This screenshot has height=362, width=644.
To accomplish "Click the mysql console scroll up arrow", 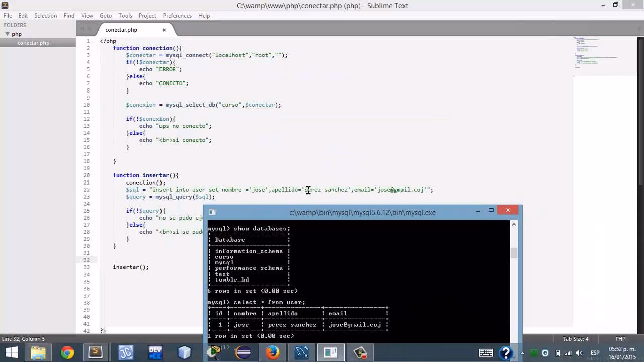I will point(514,224).
